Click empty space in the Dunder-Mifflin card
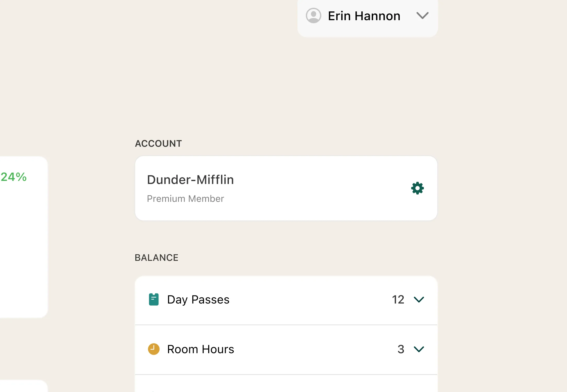Screen dimensions: 567x392 311,189
